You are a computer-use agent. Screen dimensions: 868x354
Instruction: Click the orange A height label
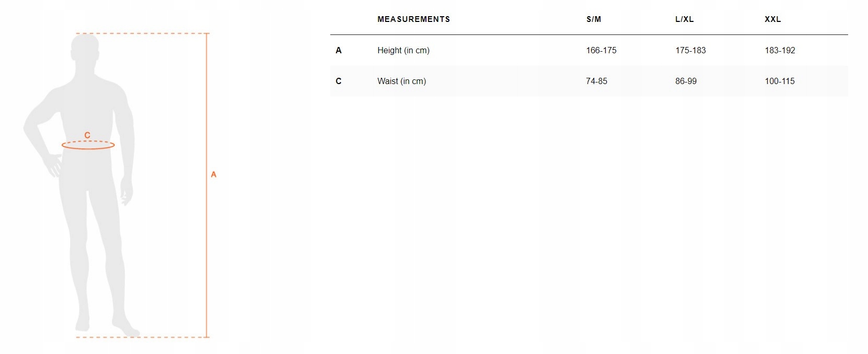coord(213,174)
